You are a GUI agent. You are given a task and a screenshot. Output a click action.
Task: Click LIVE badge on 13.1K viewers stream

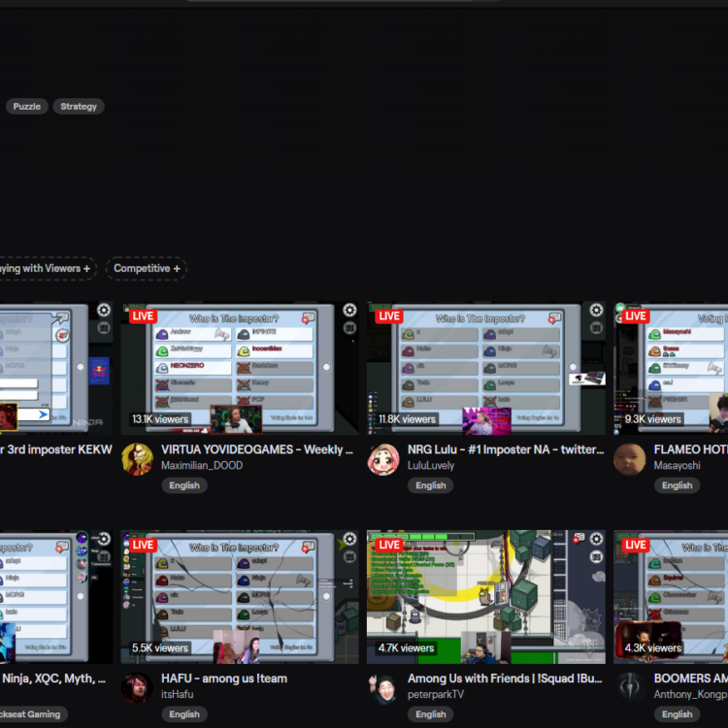click(x=143, y=316)
